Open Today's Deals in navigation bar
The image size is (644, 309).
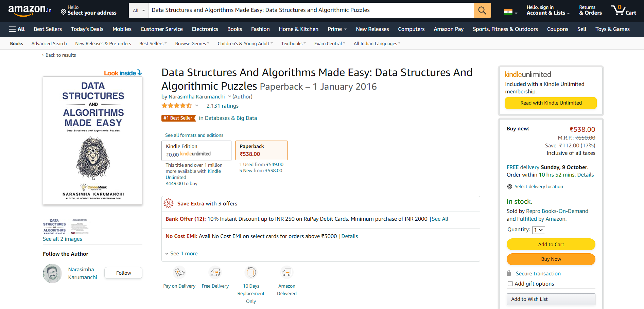87,29
